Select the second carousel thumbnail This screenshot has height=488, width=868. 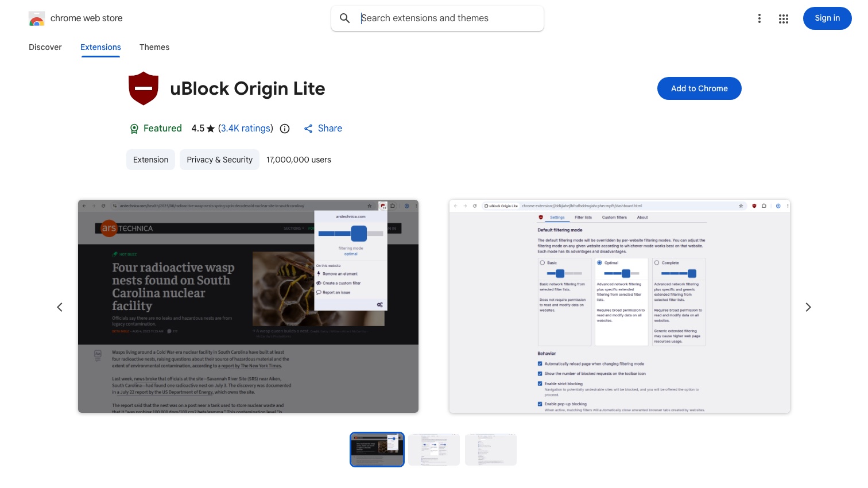tap(434, 450)
